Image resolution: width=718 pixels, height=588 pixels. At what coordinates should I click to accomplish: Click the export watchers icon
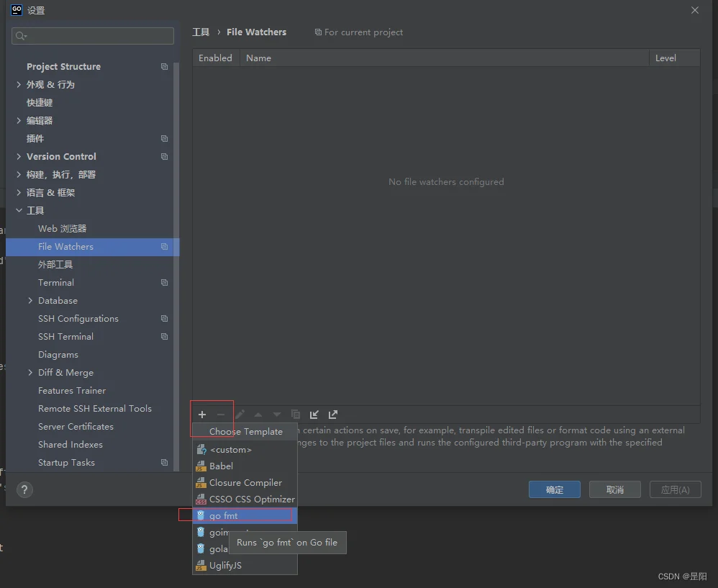tap(333, 415)
